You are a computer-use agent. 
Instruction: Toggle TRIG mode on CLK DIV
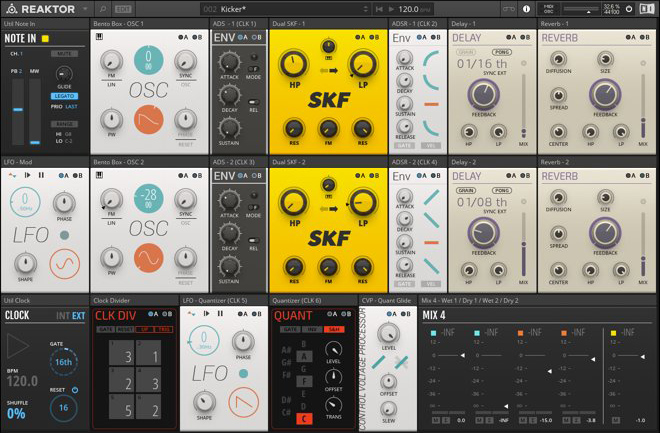(x=164, y=329)
